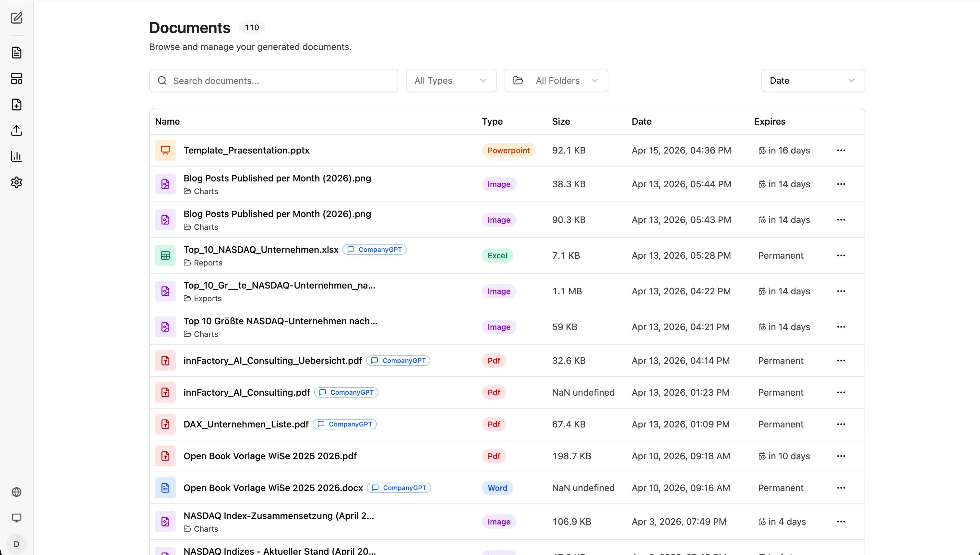Open Top_10_NASDAQ_Unternehmen.xlsx file name
980x555 pixels.
[x=261, y=250]
